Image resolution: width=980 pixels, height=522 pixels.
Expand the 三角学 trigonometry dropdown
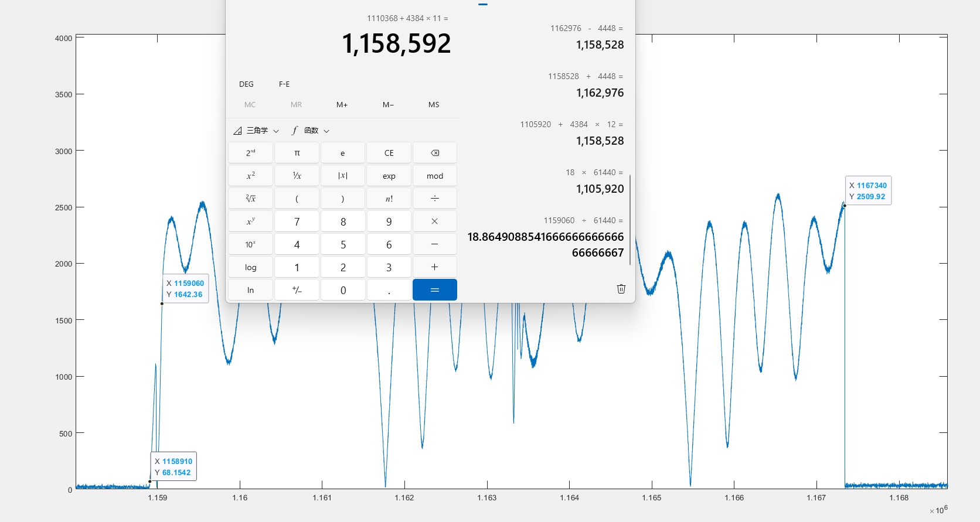click(257, 131)
